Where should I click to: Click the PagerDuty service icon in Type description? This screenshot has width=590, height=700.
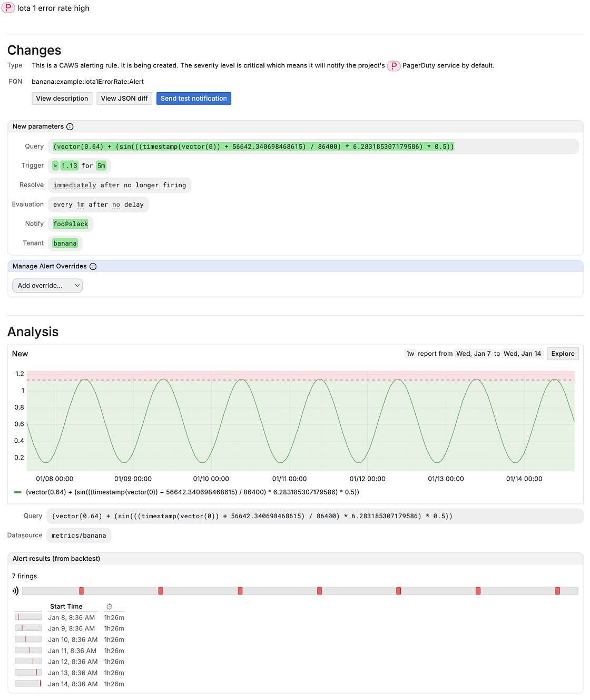[x=394, y=66]
